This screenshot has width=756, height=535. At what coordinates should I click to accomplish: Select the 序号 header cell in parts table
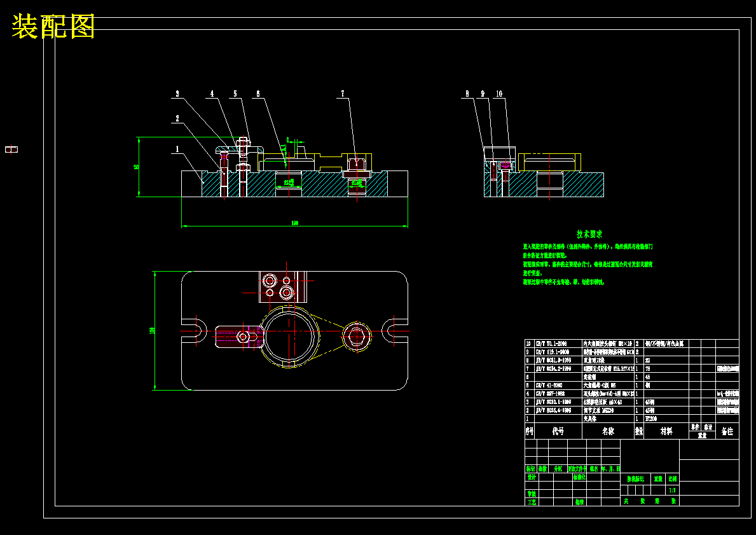click(530, 431)
